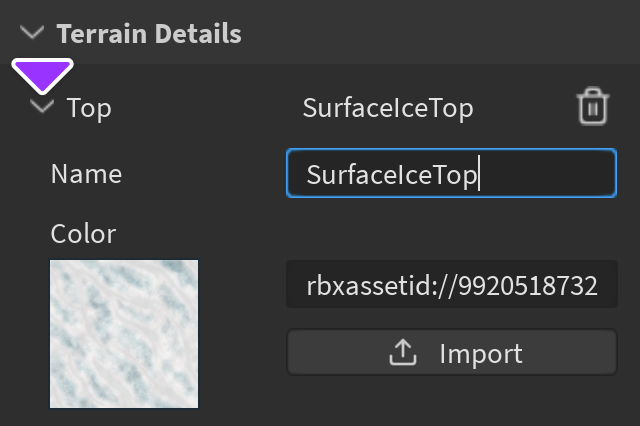The height and width of the screenshot is (426, 640).
Task: Collapse the Terrain Details section chevron
Action: point(33,33)
